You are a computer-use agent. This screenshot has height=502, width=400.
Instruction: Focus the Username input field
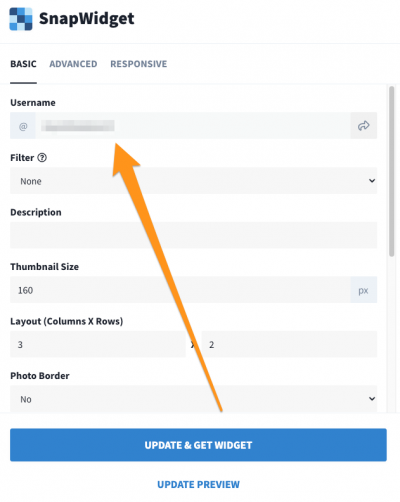193,126
